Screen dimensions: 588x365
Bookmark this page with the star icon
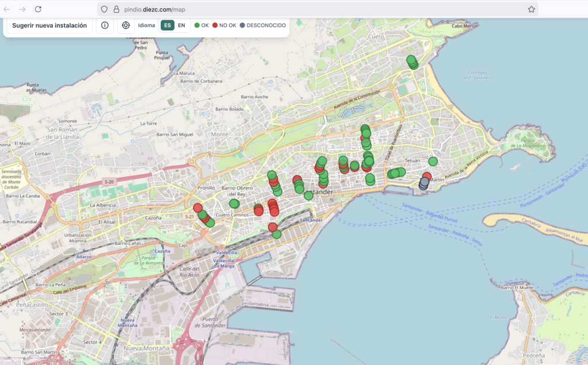(x=531, y=9)
